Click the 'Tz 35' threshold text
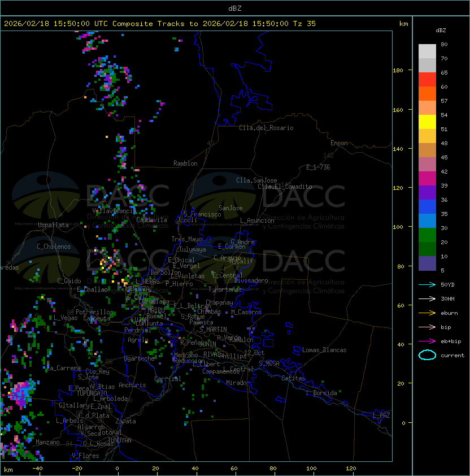This screenshot has height=476, width=470. point(304,24)
